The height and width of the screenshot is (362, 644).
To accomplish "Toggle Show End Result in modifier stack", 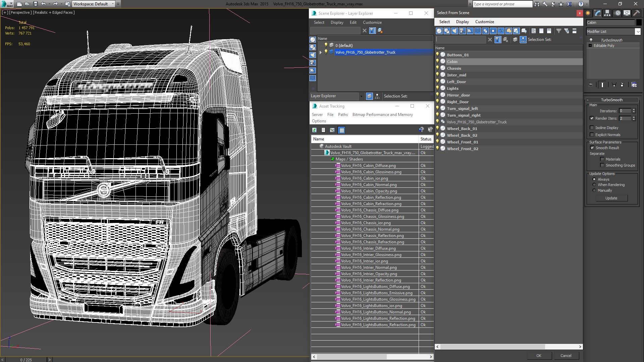I will pyautogui.click(x=602, y=85).
